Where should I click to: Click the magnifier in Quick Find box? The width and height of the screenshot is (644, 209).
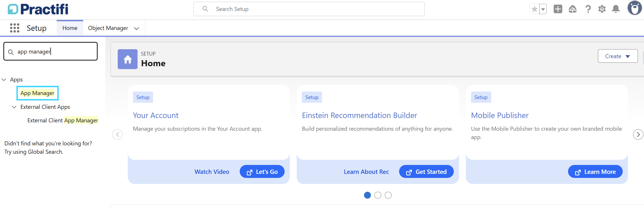point(11,52)
